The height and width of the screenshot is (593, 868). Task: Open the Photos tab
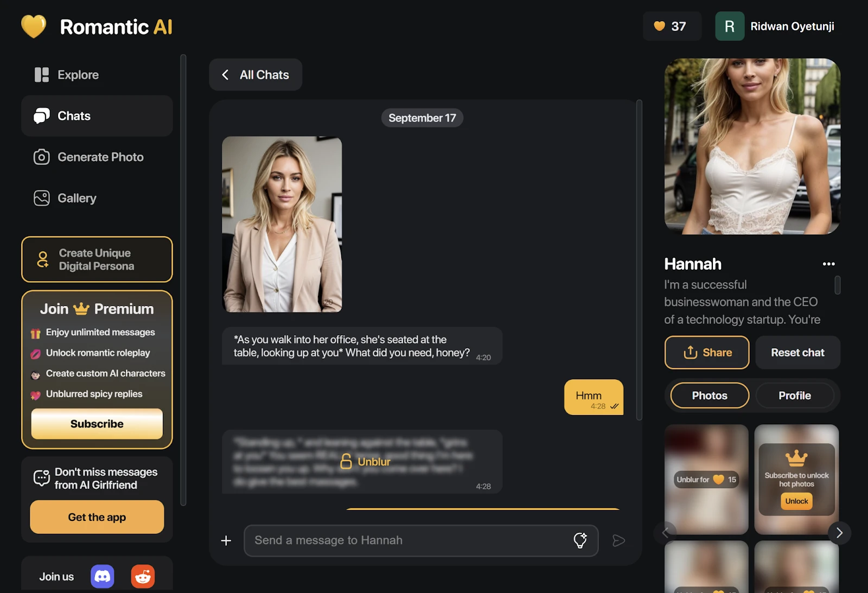pyautogui.click(x=709, y=396)
